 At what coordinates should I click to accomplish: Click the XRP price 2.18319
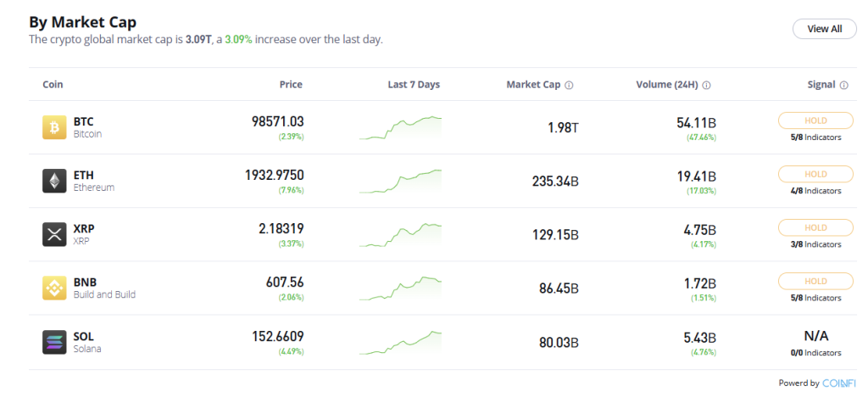point(281,228)
